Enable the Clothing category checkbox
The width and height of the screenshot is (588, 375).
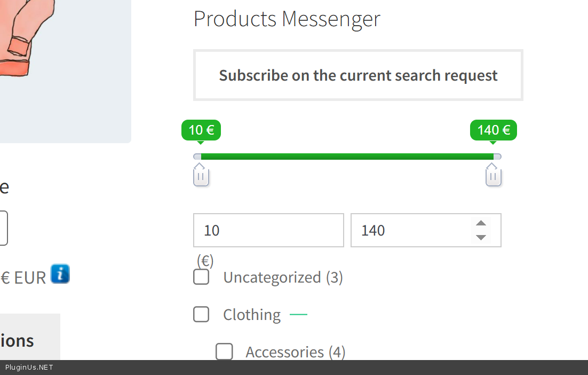pos(201,315)
